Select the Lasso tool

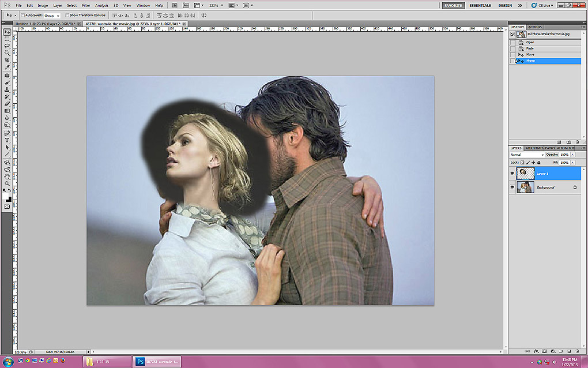(7, 46)
